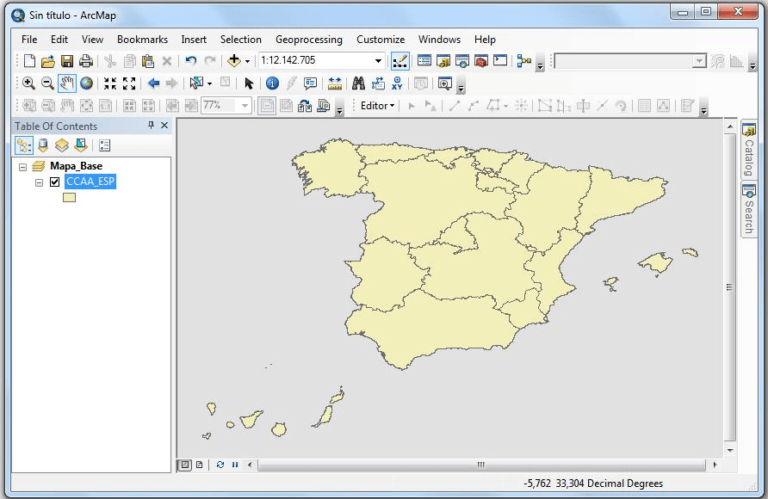Click the vertical scrollbar down arrow
Image resolution: width=768 pixels, height=499 pixels.
(x=730, y=450)
